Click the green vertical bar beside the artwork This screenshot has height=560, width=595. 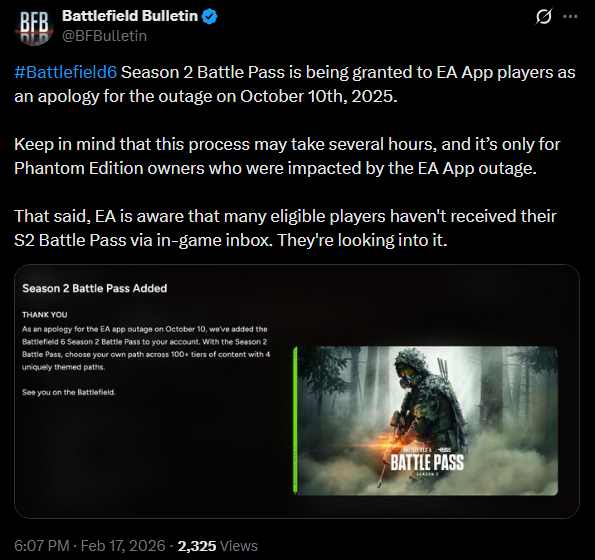point(295,420)
